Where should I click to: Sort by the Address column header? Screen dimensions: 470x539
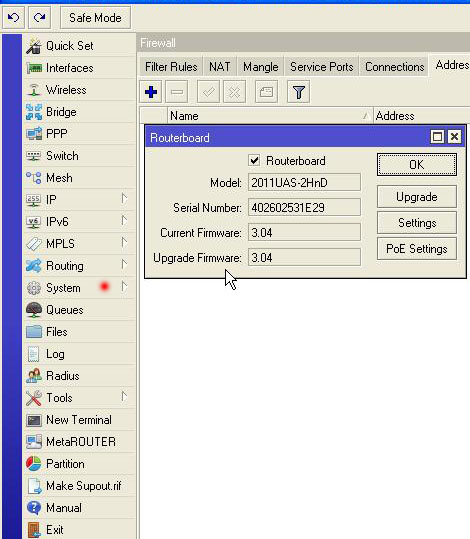422,116
